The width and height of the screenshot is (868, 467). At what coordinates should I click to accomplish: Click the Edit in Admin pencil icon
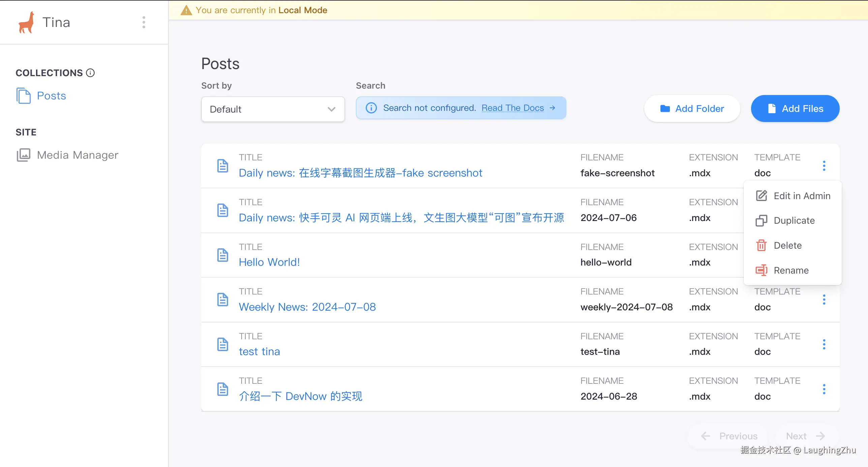[761, 195]
